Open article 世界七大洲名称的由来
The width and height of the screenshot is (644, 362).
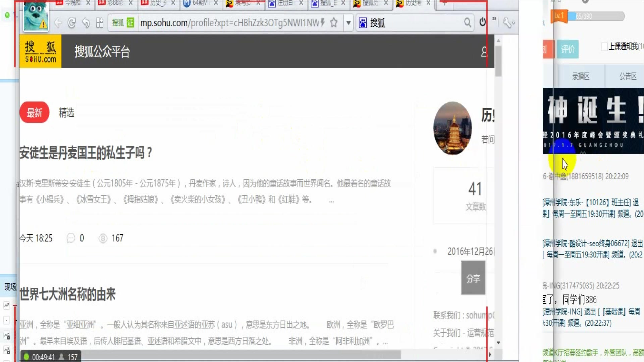67,294
